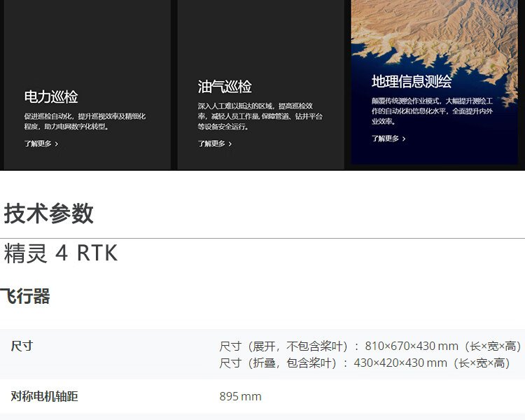525x420 pixels.
Task: Click the unfolded dimensions value 810×670×430 mm
Action: 412,346
